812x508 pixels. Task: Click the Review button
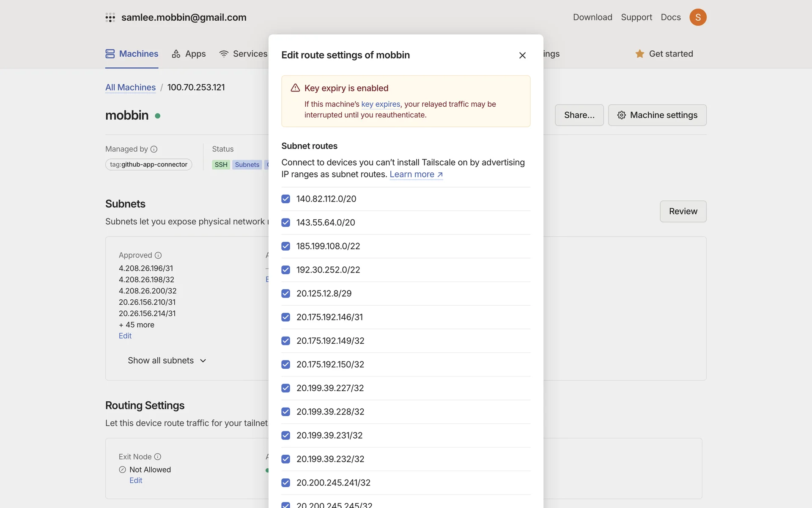point(683,211)
